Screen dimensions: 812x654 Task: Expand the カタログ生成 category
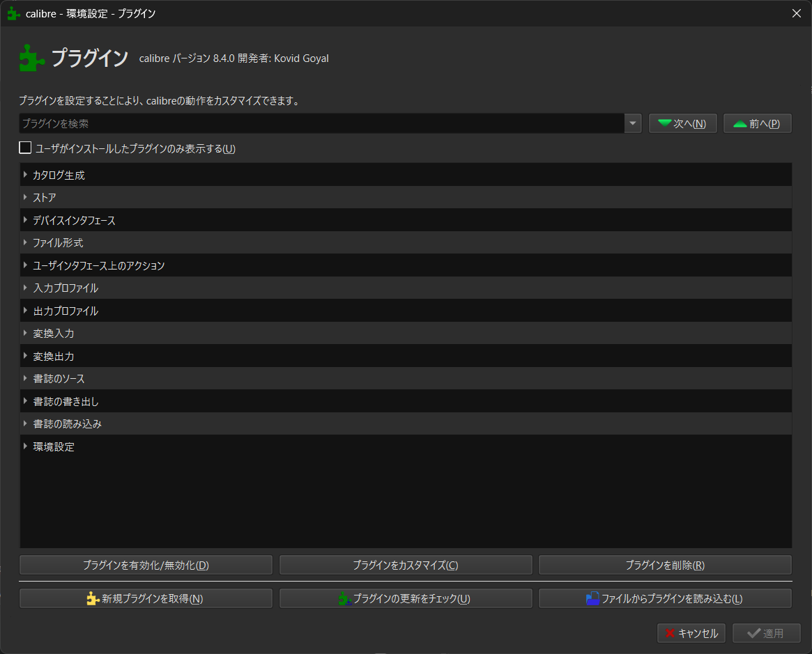pos(26,174)
